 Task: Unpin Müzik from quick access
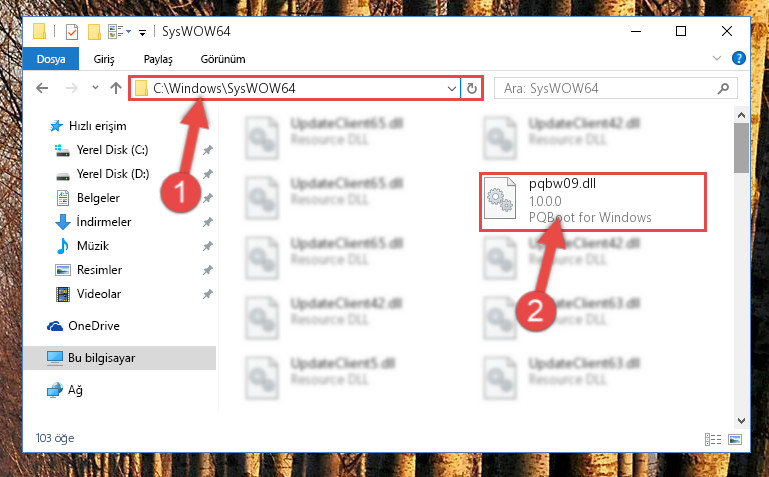(208, 246)
